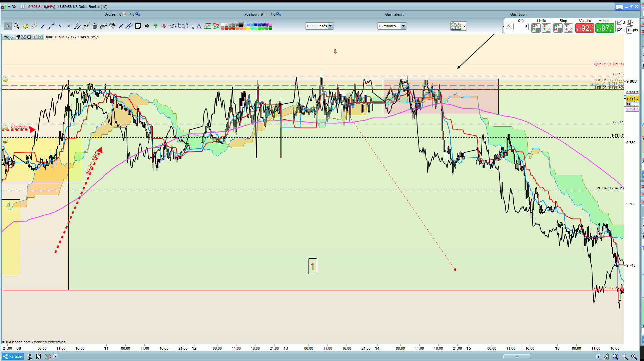This screenshot has width=644, height=361.
Task: Click the Prix panel duplicate windows icon
Action: pos(18,37)
